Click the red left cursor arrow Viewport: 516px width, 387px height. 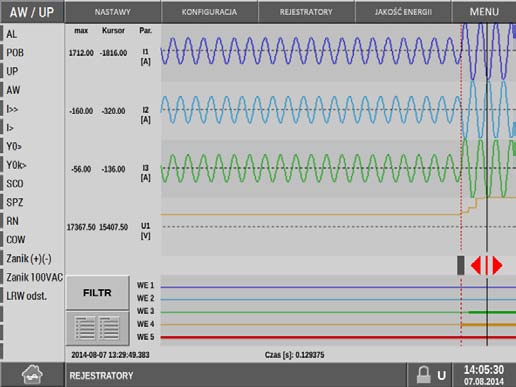[x=476, y=266]
